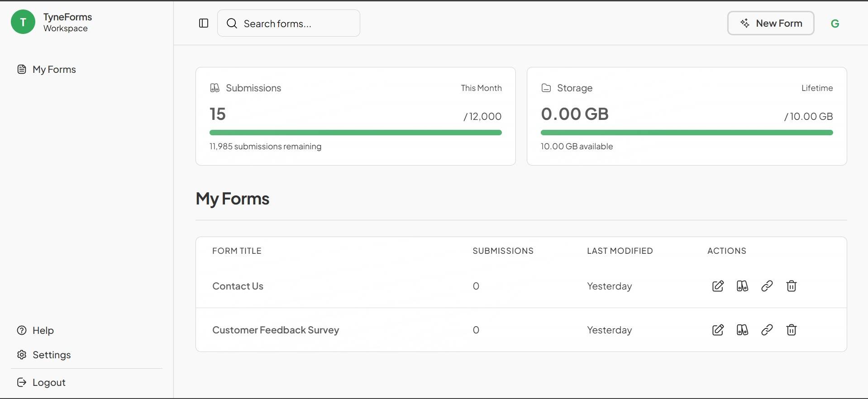This screenshot has width=868, height=399.
Task: Delete the Contact Us form
Action: (791, 286)
